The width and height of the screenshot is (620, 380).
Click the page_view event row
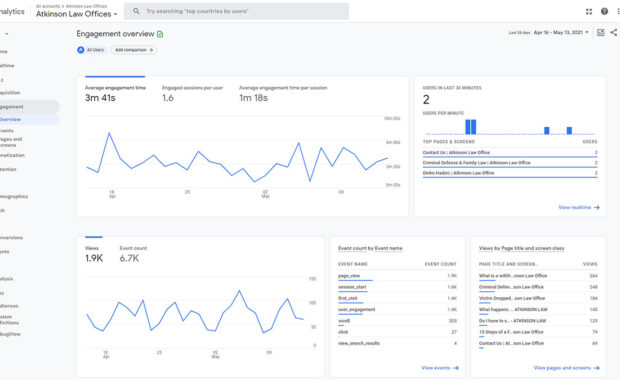(x=397, y=276)
